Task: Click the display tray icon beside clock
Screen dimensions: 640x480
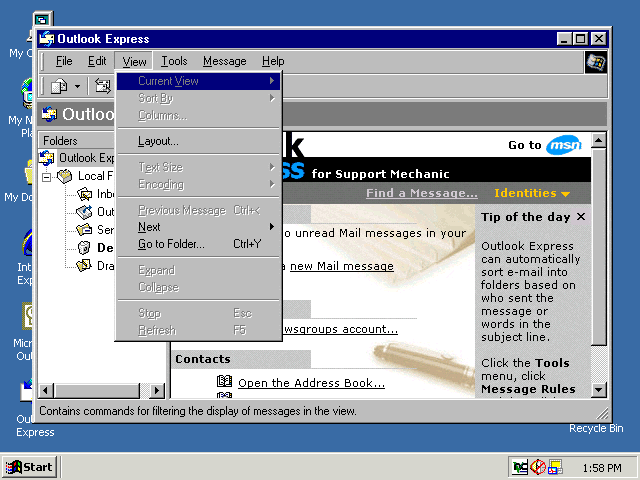Action: [555, 467]
